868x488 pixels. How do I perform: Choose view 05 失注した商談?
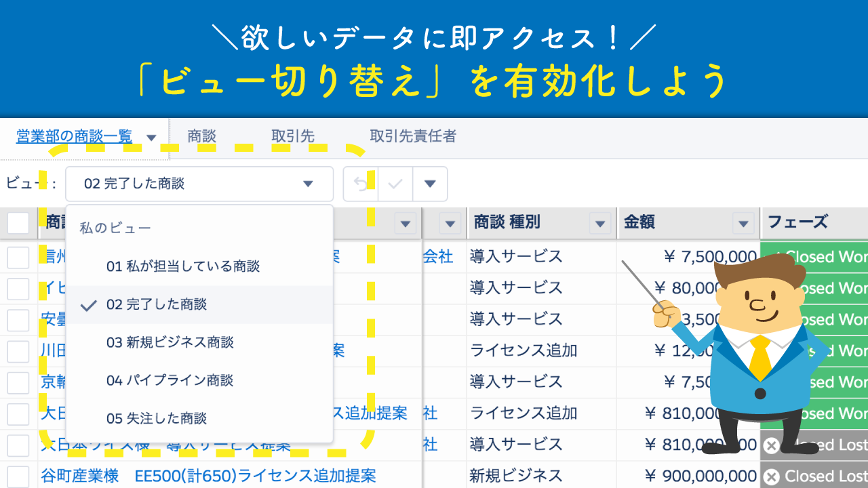click(x=199, y=418)
